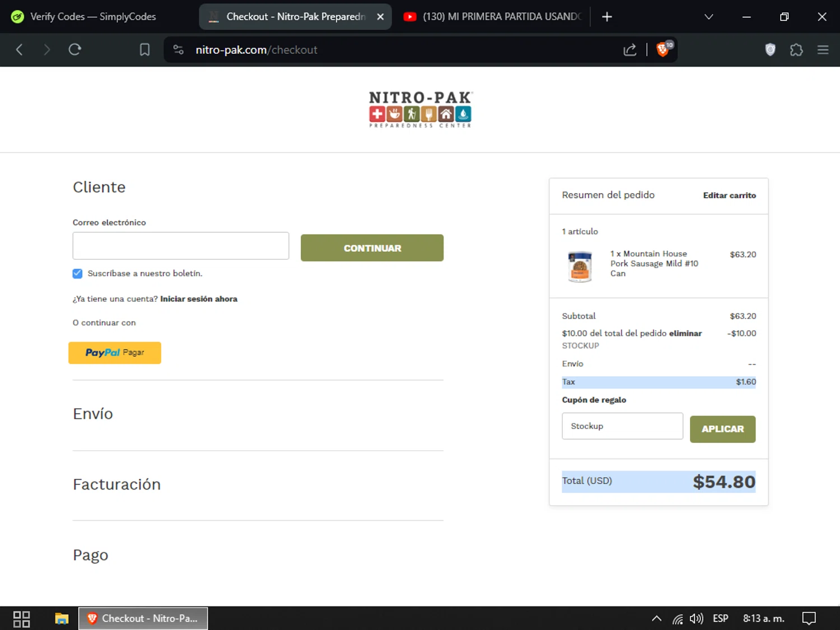Click the Resumen del pedido heading
The width and height of the screenshot is (840, 630).
point(608,195)
